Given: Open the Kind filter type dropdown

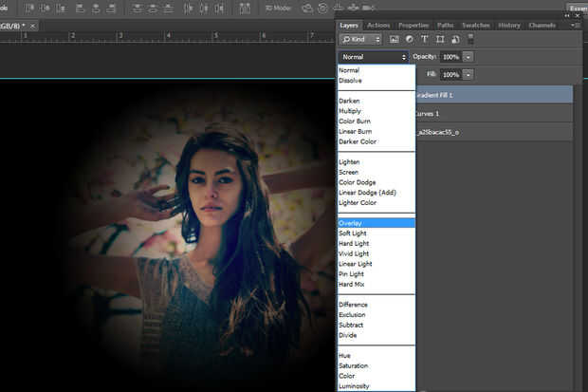Looking at the screenshot, I should 360,39.
